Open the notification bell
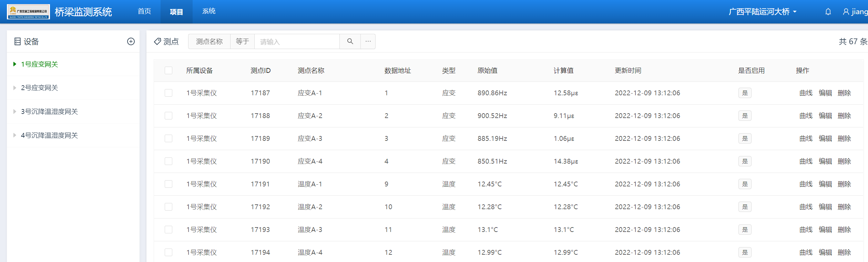 coord(828,12)
